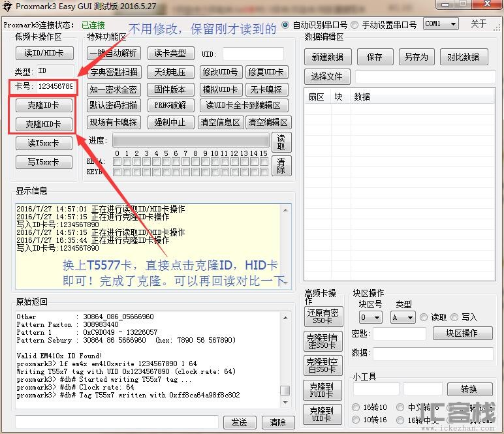Select 自动识别串口号 radio button
This screenshot has height=434, width=504.
pos(285,25)
